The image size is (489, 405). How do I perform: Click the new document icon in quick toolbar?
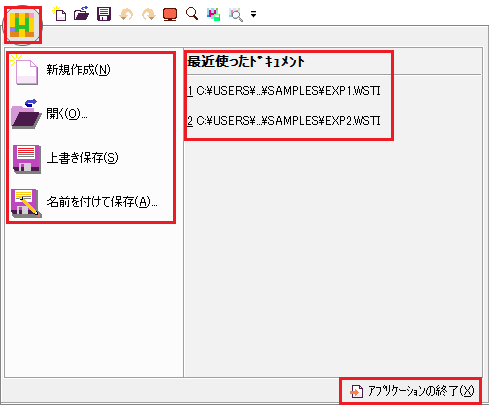coord(59,14)
